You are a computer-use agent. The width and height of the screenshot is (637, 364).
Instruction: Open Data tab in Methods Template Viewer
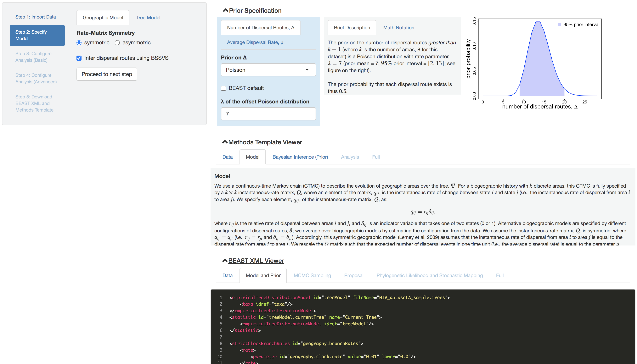click(x=227, y=157)
